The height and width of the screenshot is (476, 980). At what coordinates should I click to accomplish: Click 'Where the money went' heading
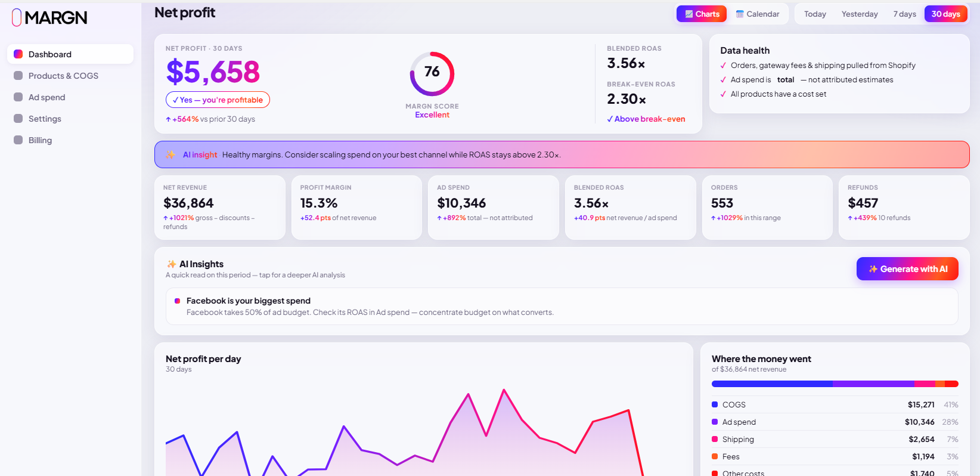point(761,359)
